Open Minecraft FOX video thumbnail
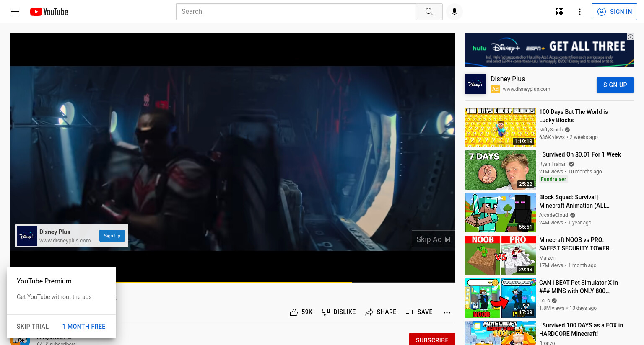 pos(501,333)
